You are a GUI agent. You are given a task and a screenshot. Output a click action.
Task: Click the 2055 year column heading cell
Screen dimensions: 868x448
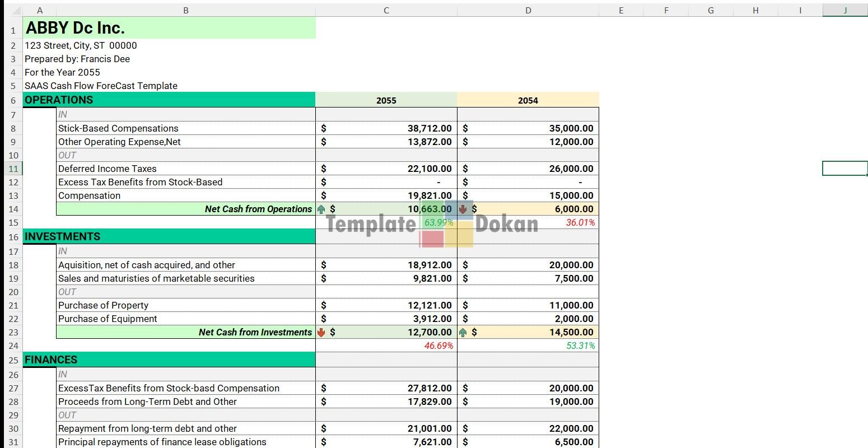386,100
